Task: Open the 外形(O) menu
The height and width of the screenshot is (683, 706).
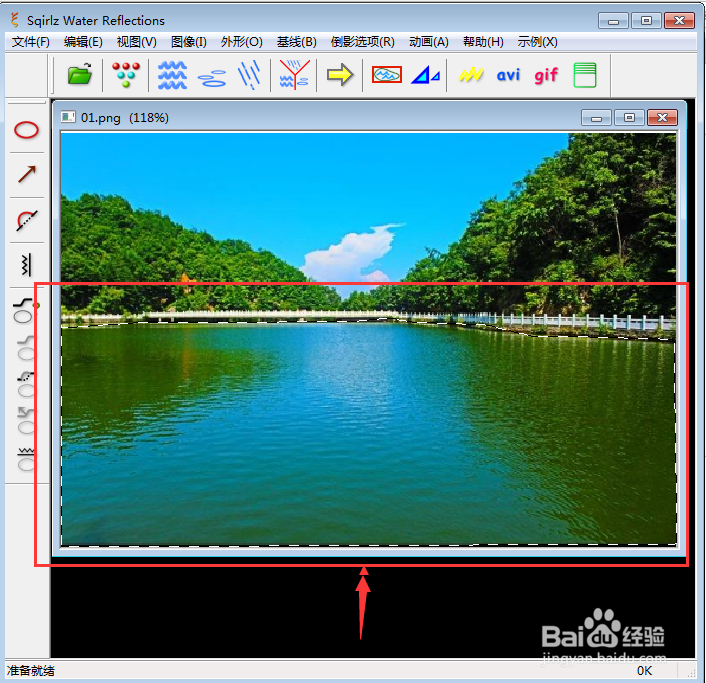Action: tap(241, 42)
